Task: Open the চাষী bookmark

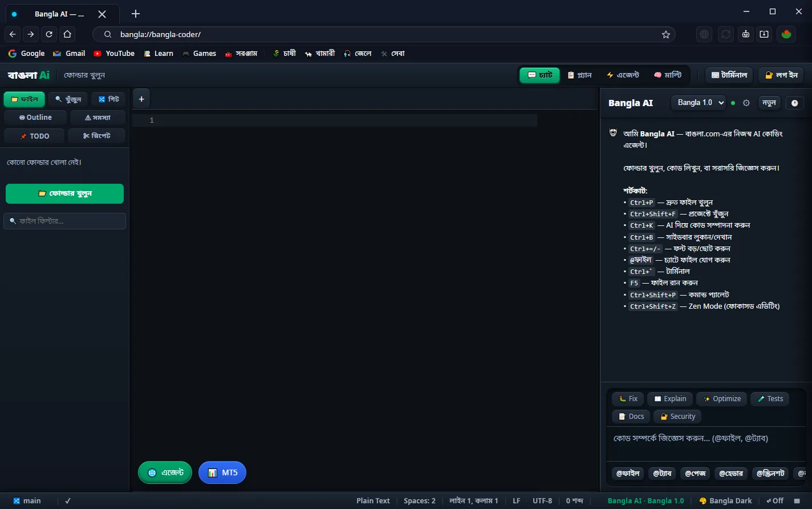Action: click(x=285, y=54)
